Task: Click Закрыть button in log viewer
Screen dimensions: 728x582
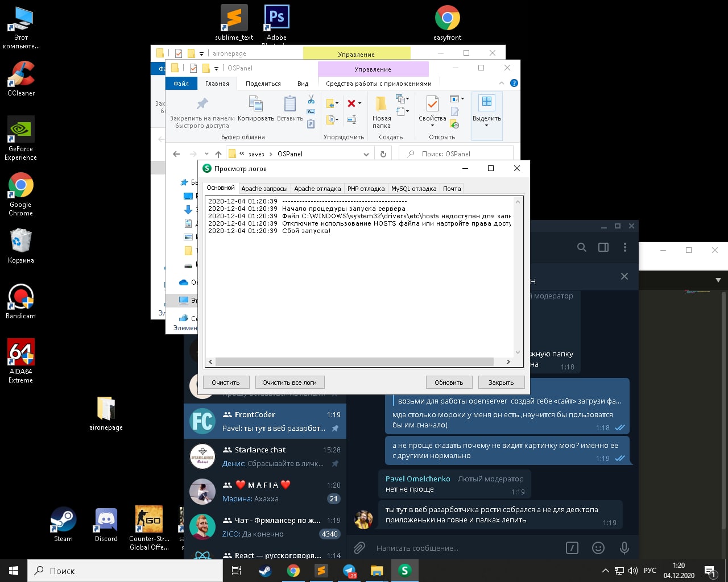Action: click(x=501, y=383)
